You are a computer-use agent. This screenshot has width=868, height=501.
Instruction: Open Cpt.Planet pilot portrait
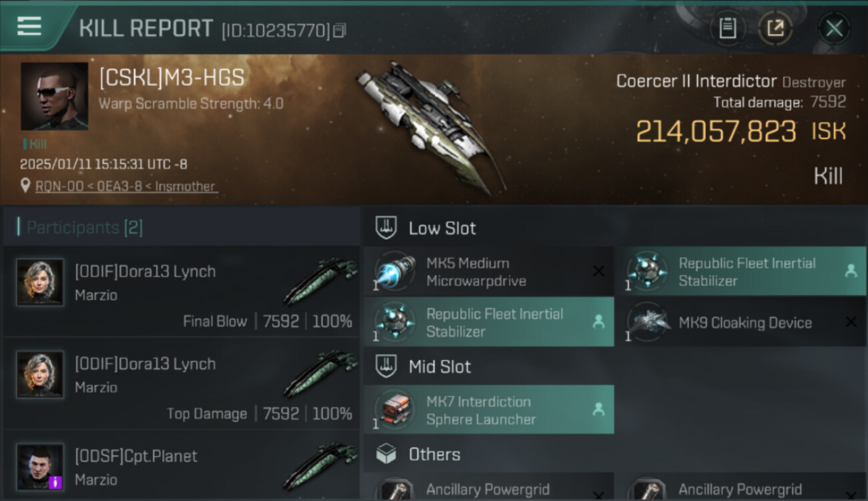coord(40,466)
